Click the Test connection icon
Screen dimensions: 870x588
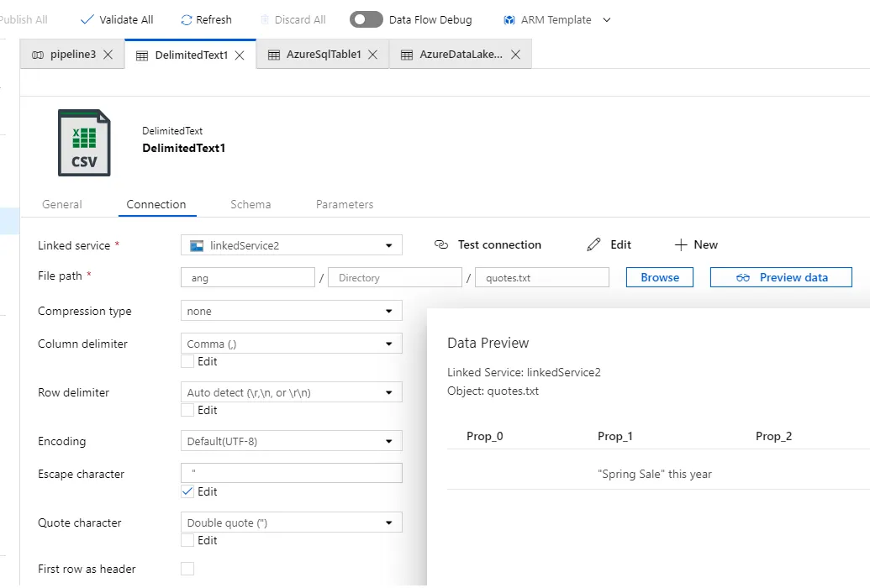tap(441, 245)
